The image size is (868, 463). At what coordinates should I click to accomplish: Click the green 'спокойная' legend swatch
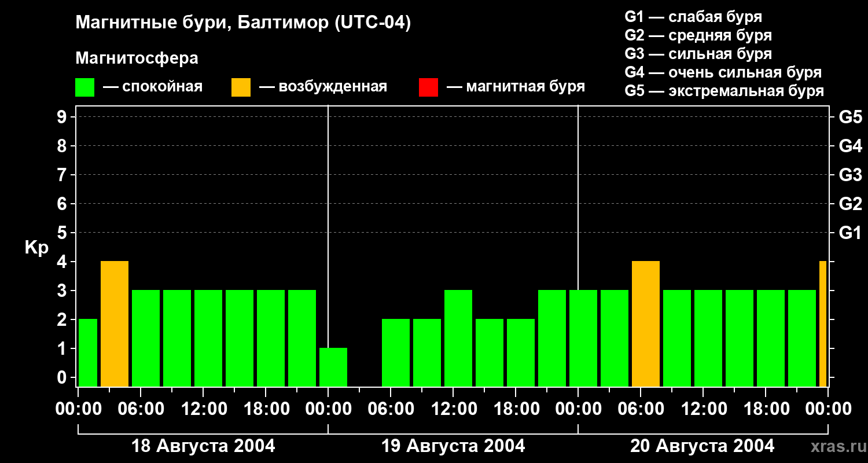pos(85,87)
